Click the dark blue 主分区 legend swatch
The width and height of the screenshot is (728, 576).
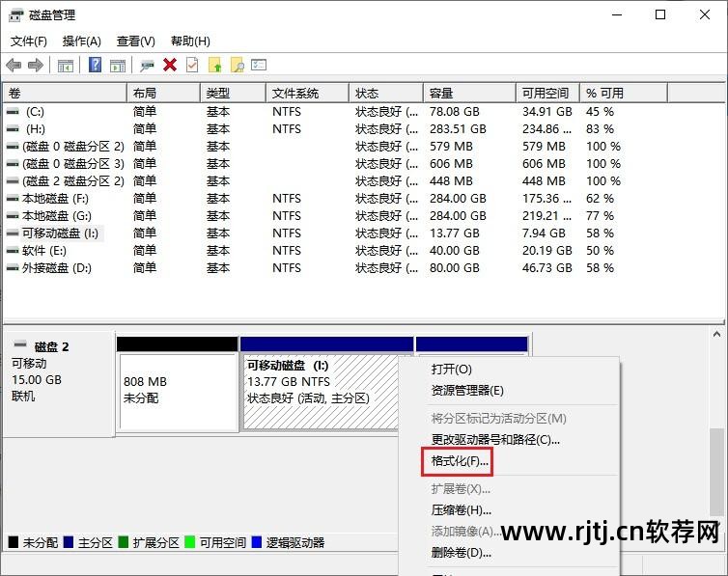69,542
